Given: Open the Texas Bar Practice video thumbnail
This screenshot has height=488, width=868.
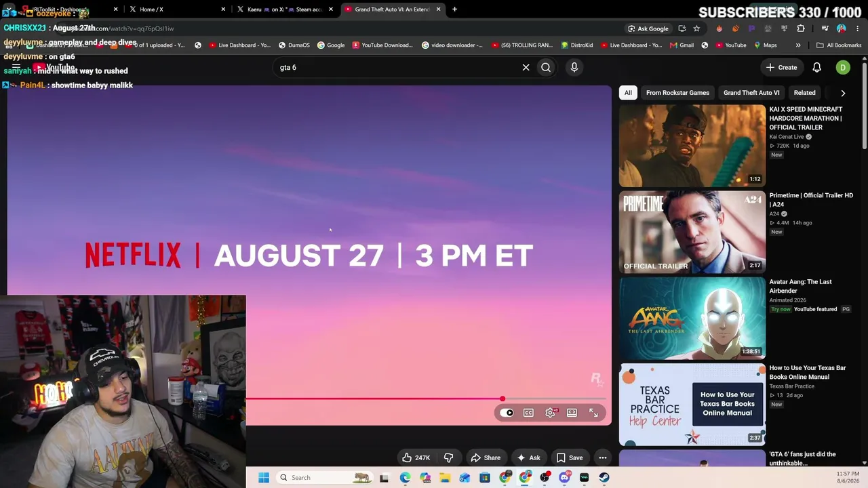Looking at the screenshot, I should point(692,405).
